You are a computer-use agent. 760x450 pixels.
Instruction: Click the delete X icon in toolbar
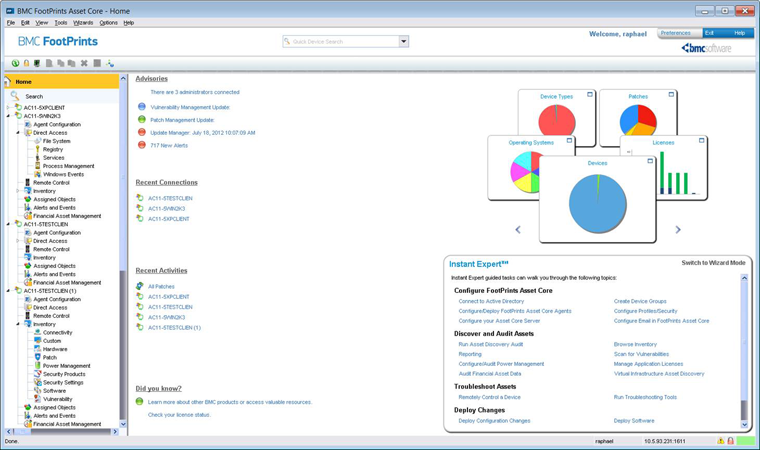84,63
